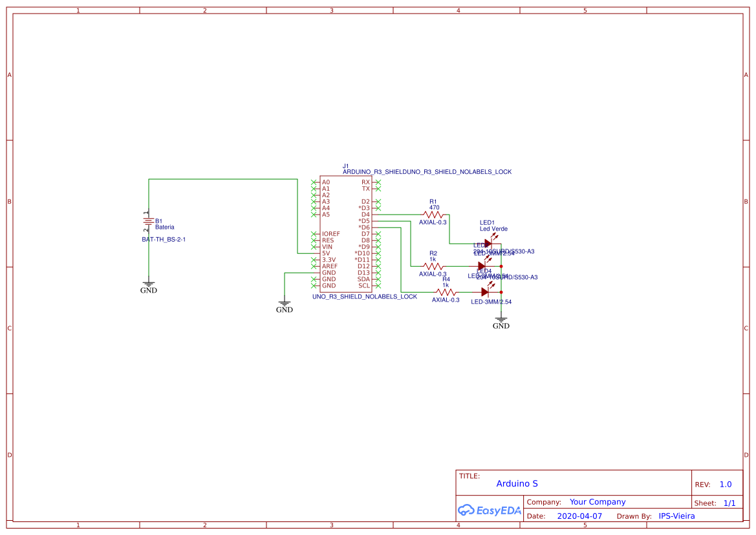
Task: Click the A2 pin label
Action: pos(326,196)
